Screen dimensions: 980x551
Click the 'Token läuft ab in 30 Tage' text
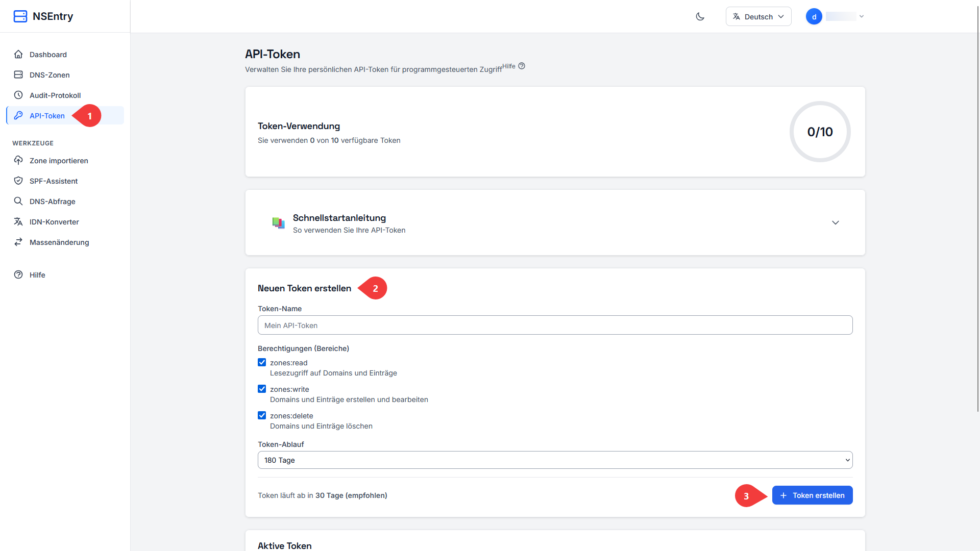323,495
